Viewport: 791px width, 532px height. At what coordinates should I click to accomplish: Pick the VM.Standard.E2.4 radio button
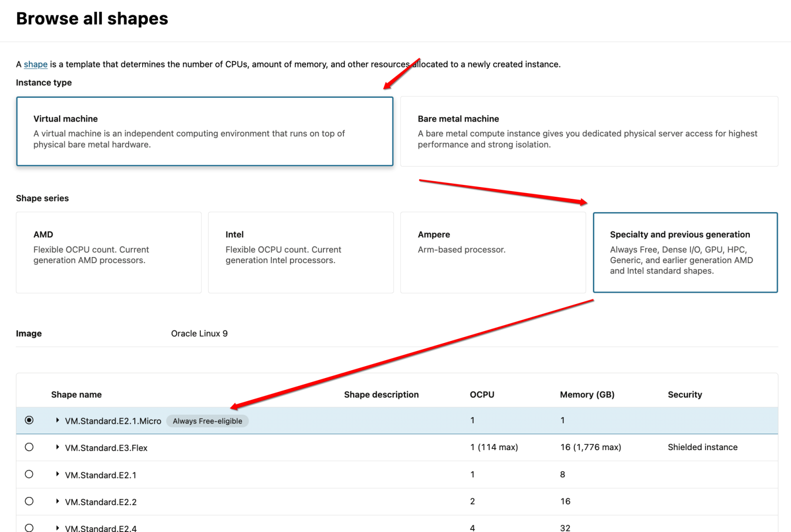coord(29,527)
